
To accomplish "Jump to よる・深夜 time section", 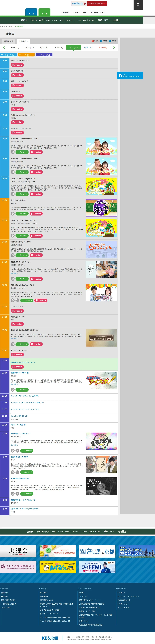I will [x=44, y=55].
